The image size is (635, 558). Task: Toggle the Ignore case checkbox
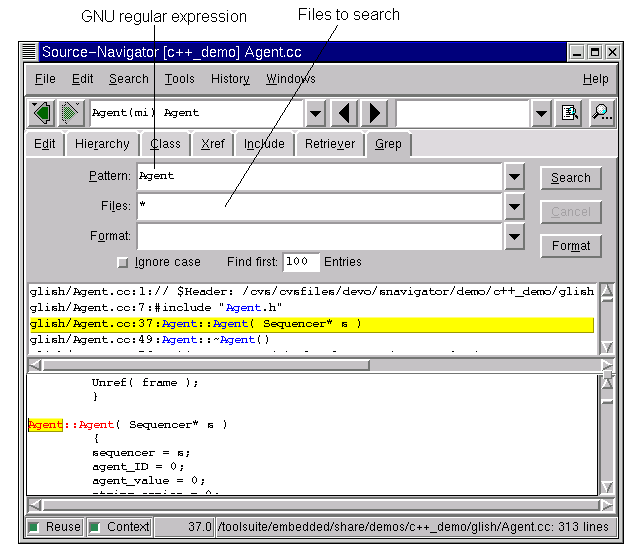pyautogui.click(x=122, y=262)
